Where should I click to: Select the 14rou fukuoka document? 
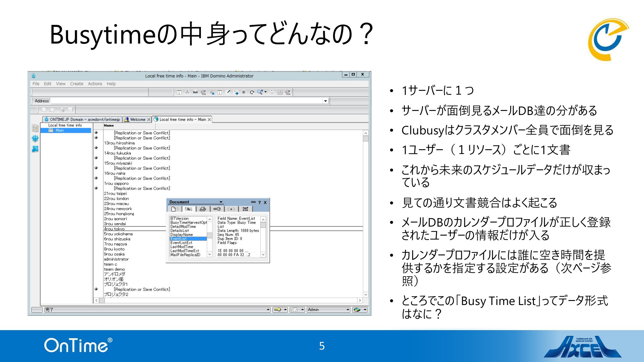point(117,153)
